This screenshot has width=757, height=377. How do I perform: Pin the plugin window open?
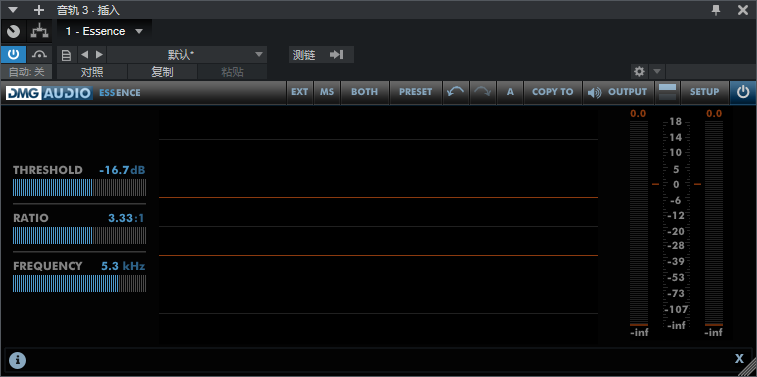(716, 10)
